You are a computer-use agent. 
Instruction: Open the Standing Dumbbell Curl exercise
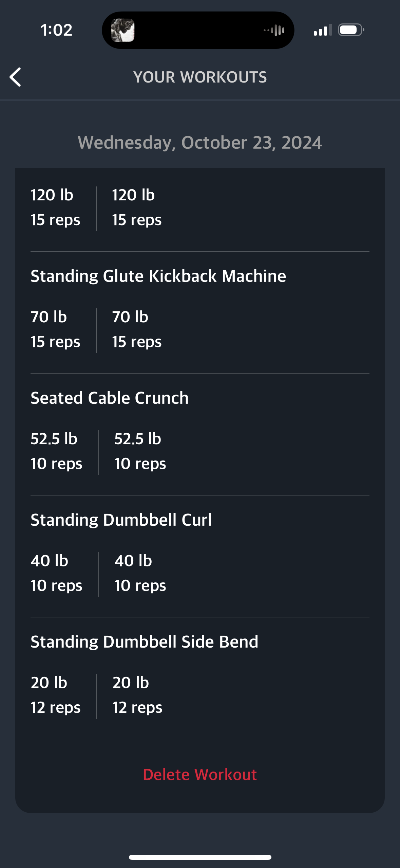pyautogui.click(x=121, y=520)
